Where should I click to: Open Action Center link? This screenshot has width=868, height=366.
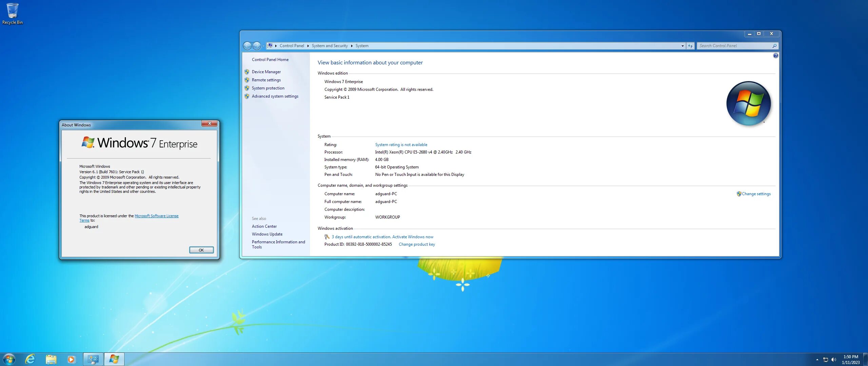(x=264, y=226)
